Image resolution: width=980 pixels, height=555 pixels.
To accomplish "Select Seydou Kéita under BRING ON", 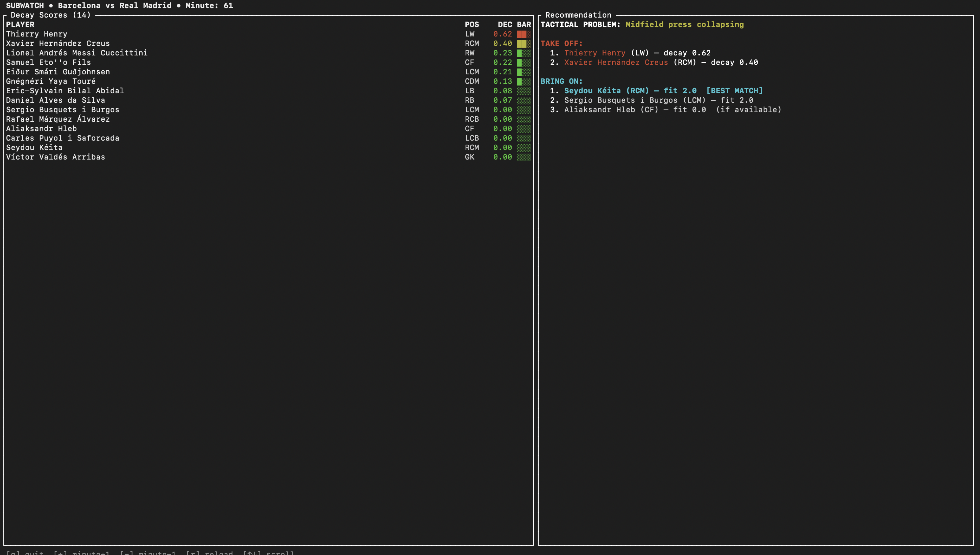I will click(x=592, y=91).
